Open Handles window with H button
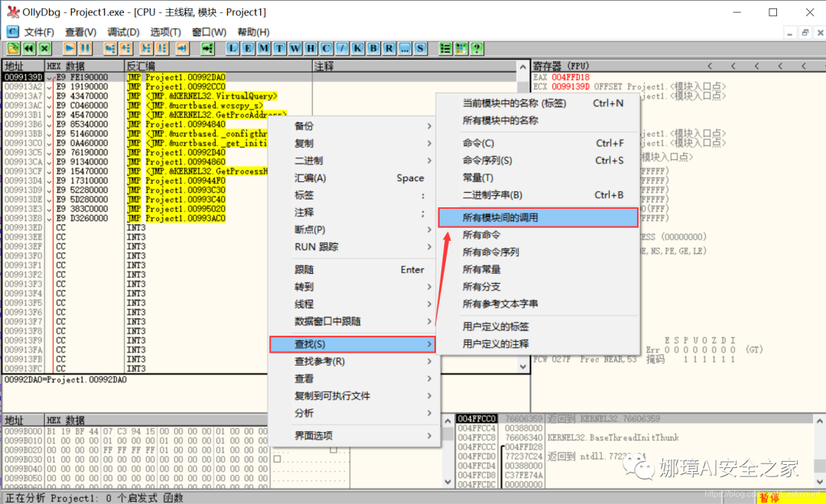The width and height of the screenshot is (826, 504). (311, 48)
